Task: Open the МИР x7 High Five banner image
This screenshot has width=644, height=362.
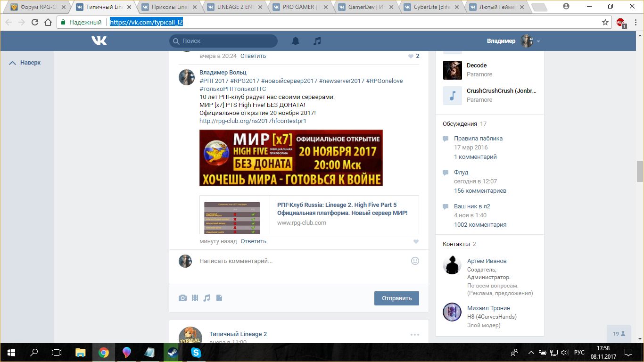Action: [x=291, y=158]
